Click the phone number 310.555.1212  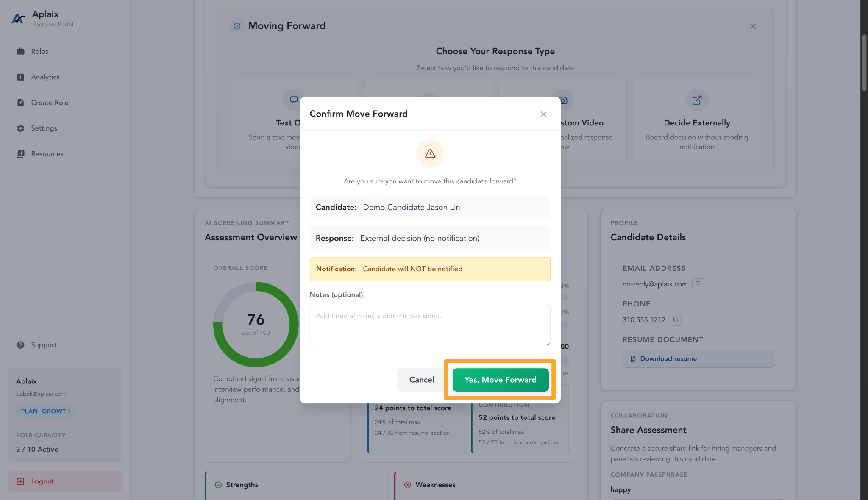point(644,320)
